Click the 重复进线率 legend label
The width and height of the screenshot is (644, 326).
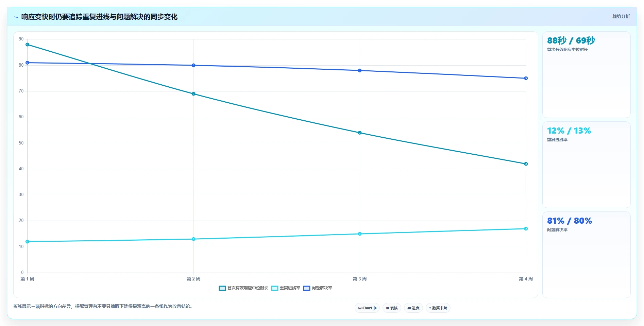pyautogui.click(x=290, y=288)
